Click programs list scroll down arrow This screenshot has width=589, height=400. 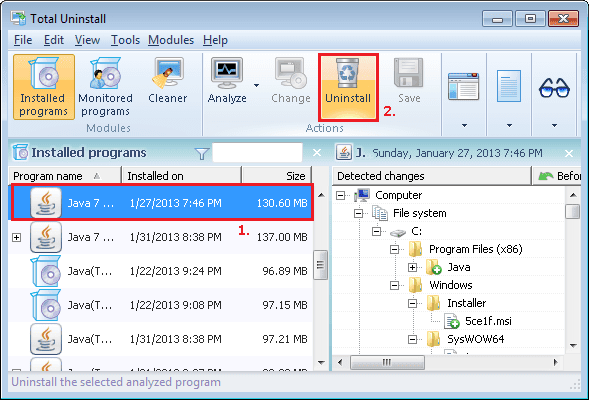[321, 362]
